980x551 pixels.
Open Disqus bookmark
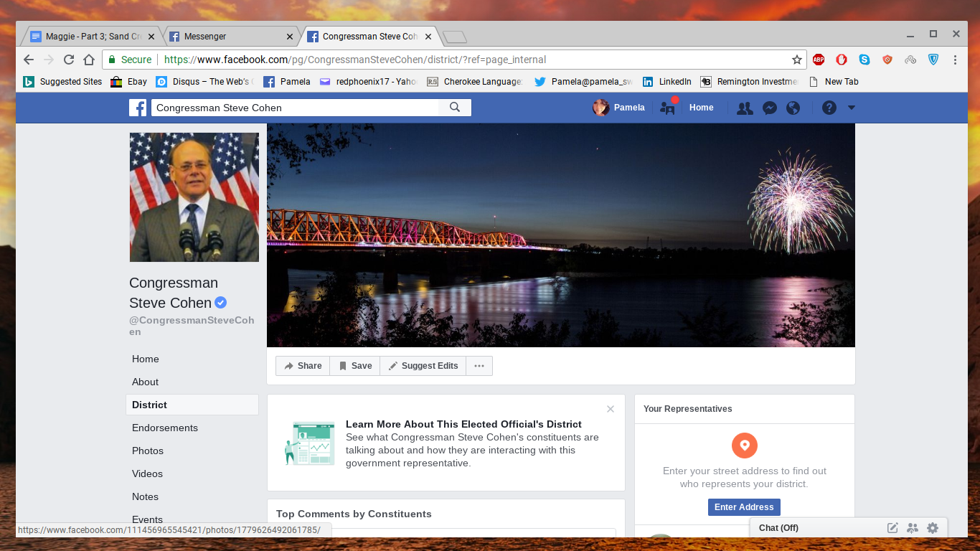[x=204, y=82]
